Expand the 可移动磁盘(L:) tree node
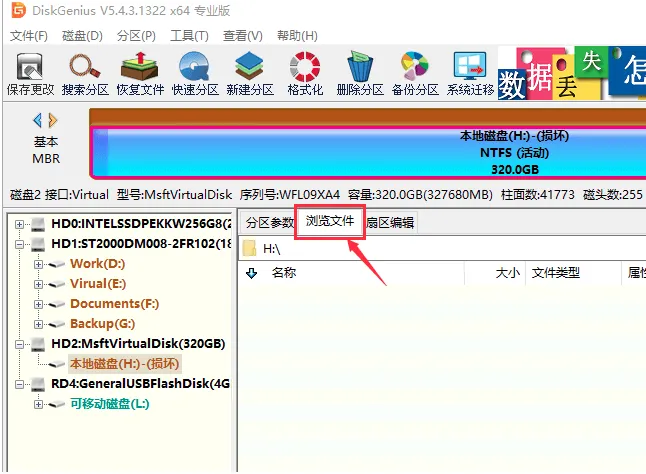 [38, 404]
